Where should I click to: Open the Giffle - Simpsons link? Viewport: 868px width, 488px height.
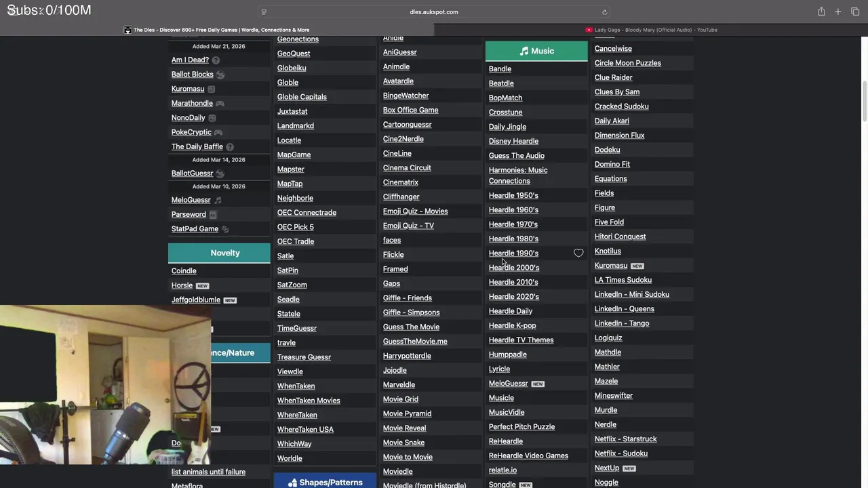pos(411,312)
